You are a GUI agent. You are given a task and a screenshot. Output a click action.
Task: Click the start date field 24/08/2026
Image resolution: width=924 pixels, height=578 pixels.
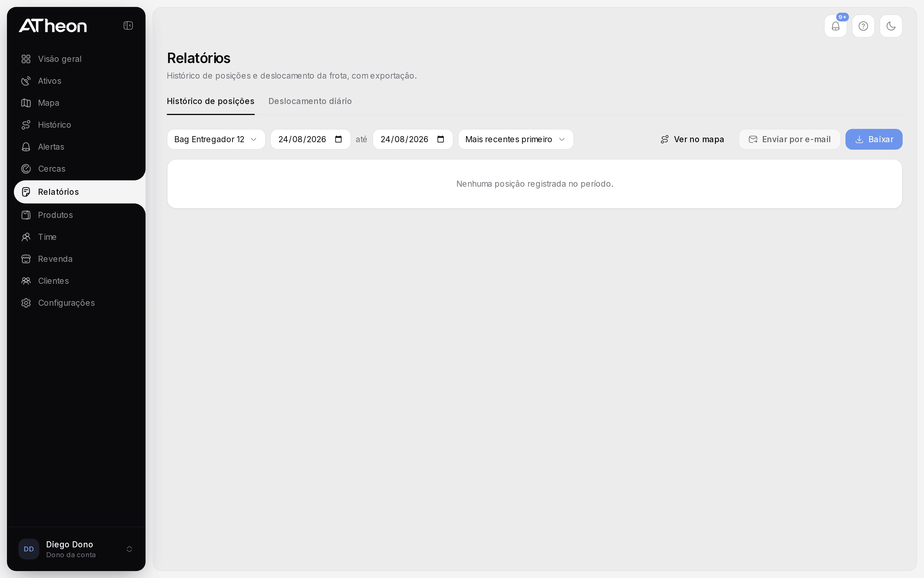(310, 139)
